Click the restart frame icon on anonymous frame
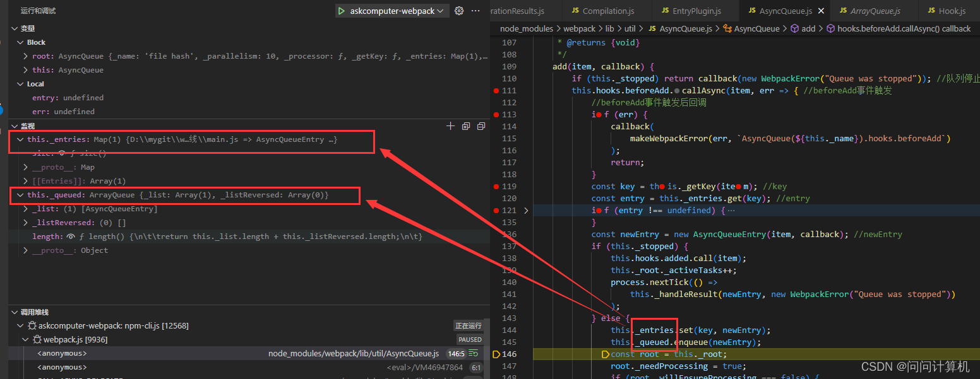This screenshot has width=980, height=379. coord(474,354)
